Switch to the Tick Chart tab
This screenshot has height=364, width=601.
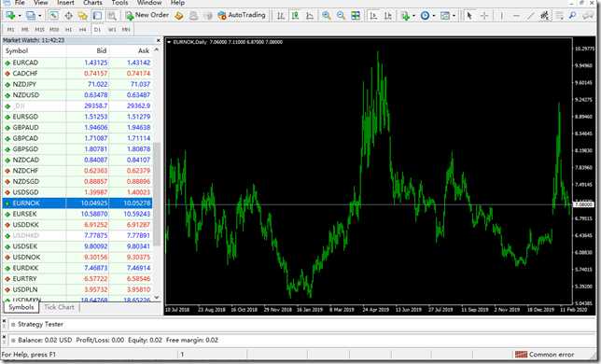click(59, 307)
